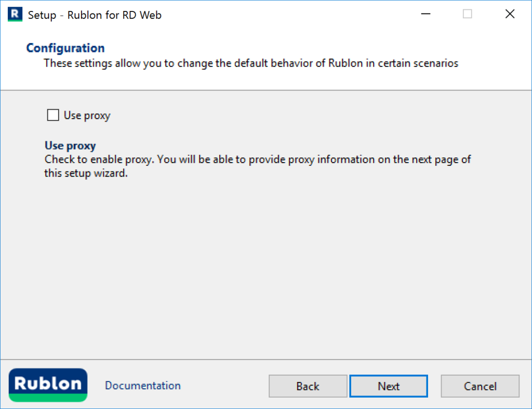Screen dimensions: 532x409
Task: Click the Rublon logo at bottom left
Action: (47, 386)
